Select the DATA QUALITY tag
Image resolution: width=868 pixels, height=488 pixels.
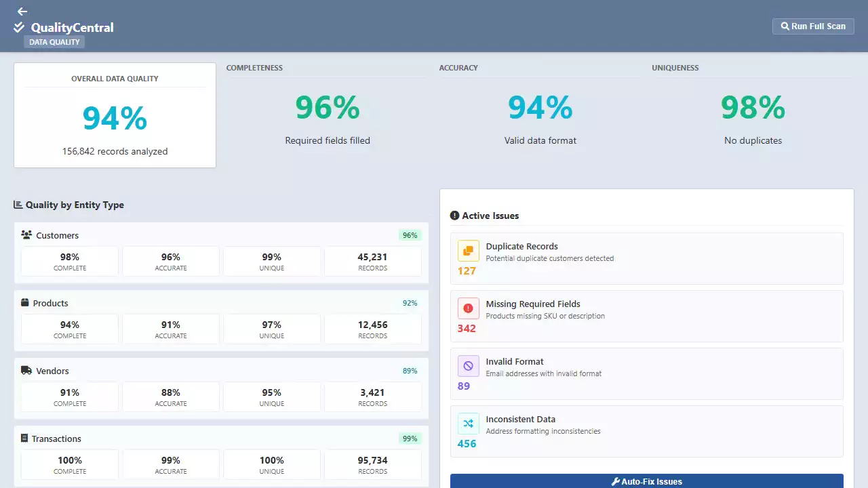[x=54, y=42]
